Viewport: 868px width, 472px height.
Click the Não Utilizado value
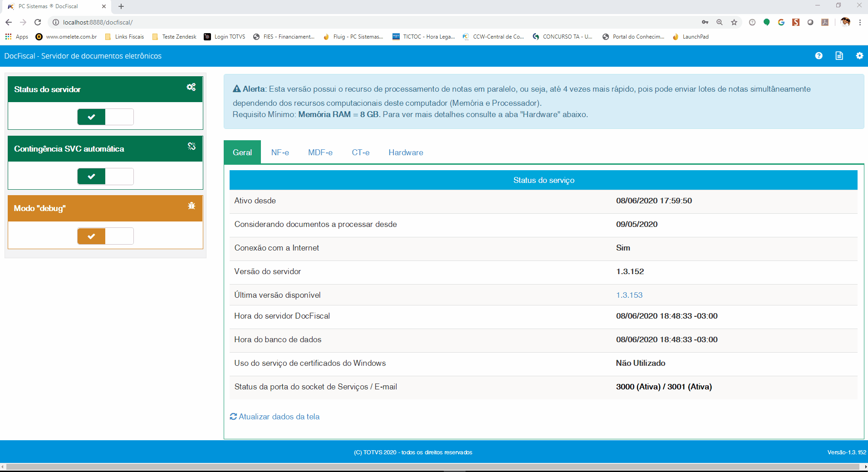coord(641,363)
